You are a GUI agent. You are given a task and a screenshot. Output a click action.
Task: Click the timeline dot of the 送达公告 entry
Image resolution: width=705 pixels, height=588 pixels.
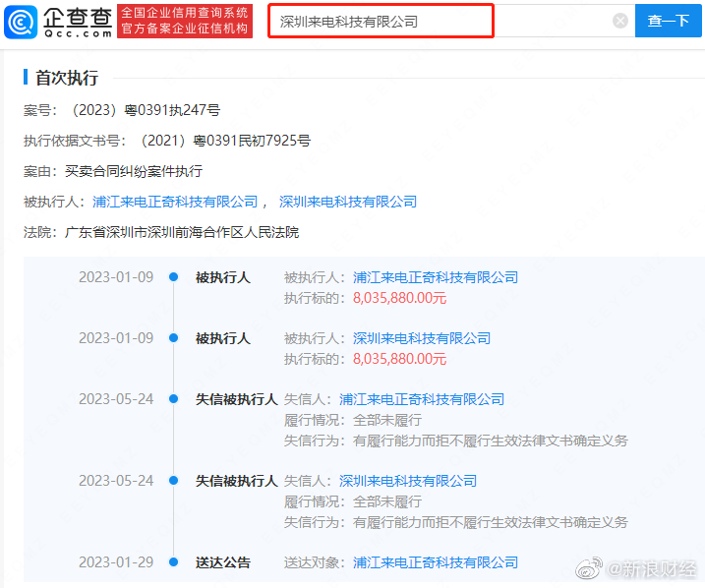point(173,562)
